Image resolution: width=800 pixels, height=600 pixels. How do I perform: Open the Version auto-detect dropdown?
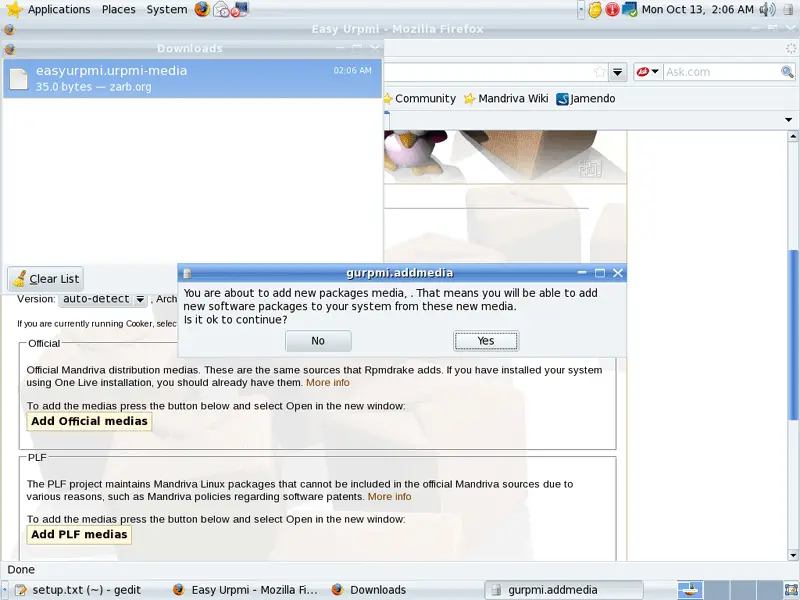pos(103,299)
